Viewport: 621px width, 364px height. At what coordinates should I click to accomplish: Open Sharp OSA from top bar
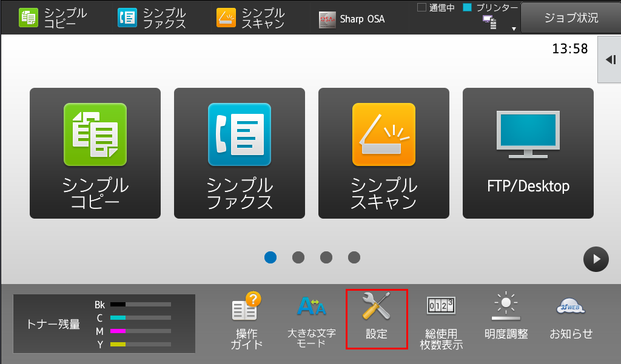click(352, 19)
